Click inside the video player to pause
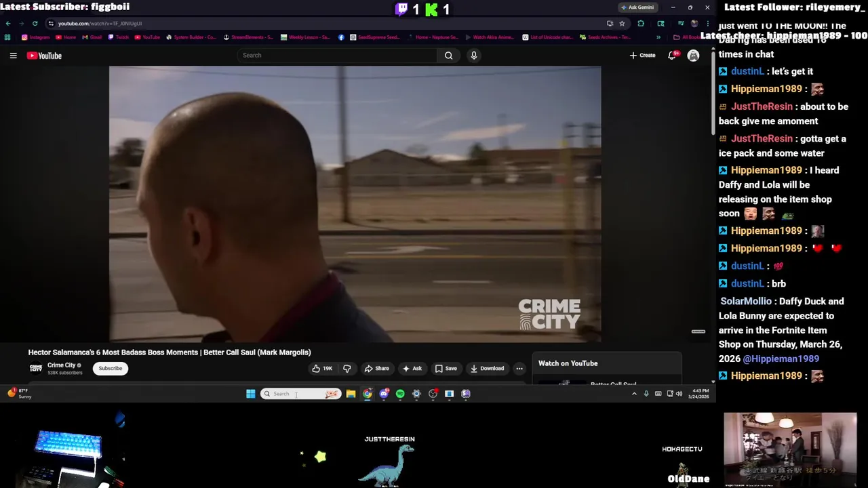This screenshot has width=868, height=488. [x=355, y=203]
